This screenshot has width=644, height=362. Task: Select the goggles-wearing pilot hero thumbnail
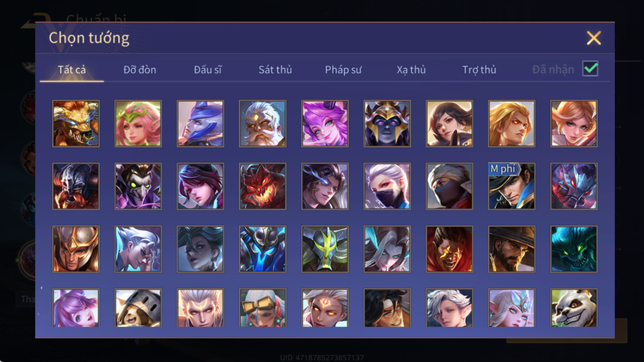pyautogui.click(x=262, y=308)
